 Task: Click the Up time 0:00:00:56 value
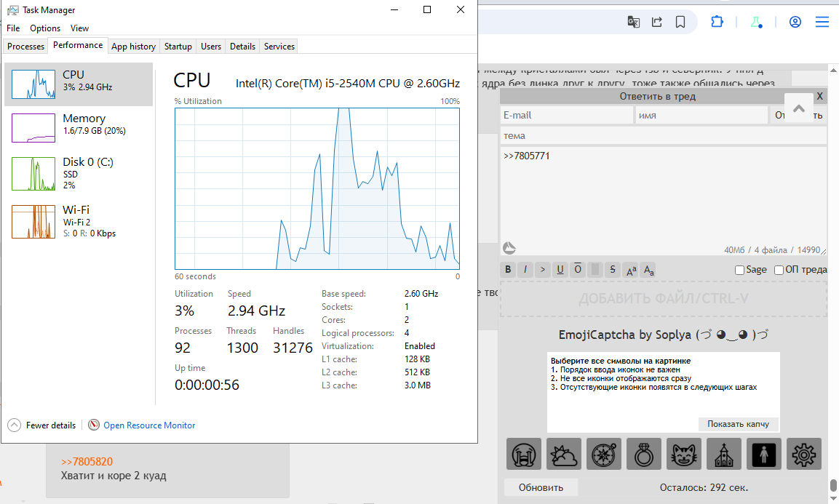click(207, 385)
